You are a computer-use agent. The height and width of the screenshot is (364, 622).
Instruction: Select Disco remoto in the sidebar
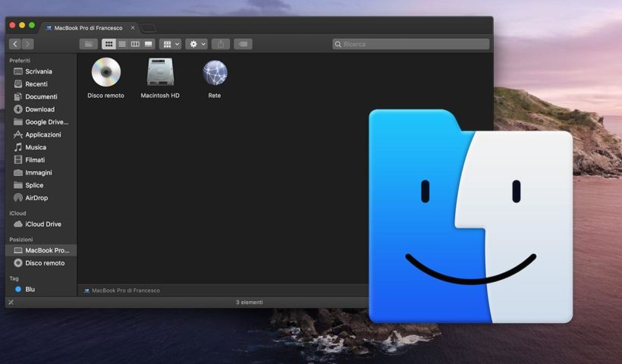click(45, 263)
